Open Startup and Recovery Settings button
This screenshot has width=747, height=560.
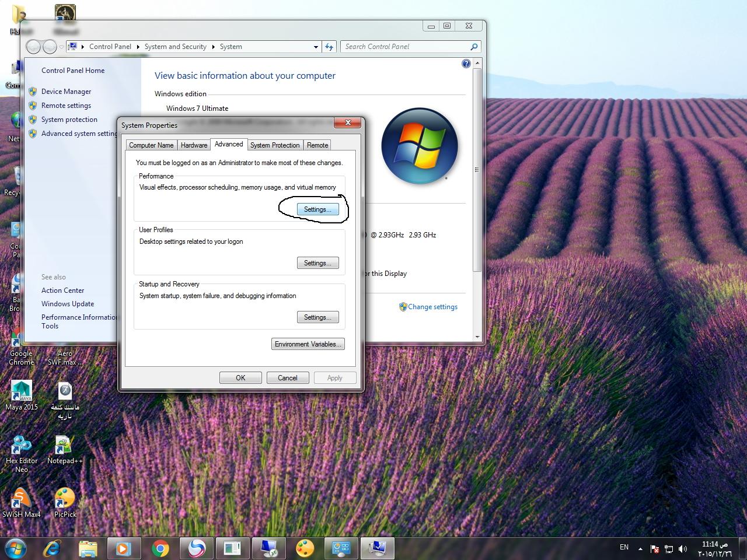click(317, 317)
